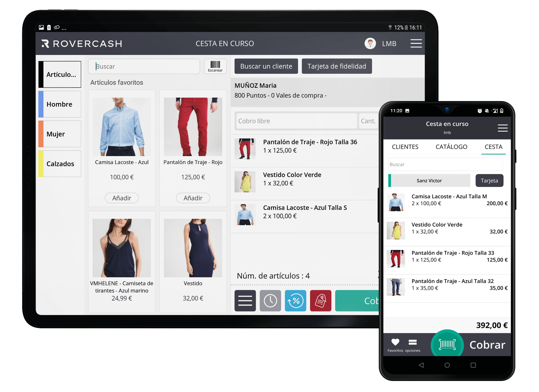539x392 pixels.
Task: Add Pantalón de Traje - Rojo with Añadir
Action: pos(193,198)
